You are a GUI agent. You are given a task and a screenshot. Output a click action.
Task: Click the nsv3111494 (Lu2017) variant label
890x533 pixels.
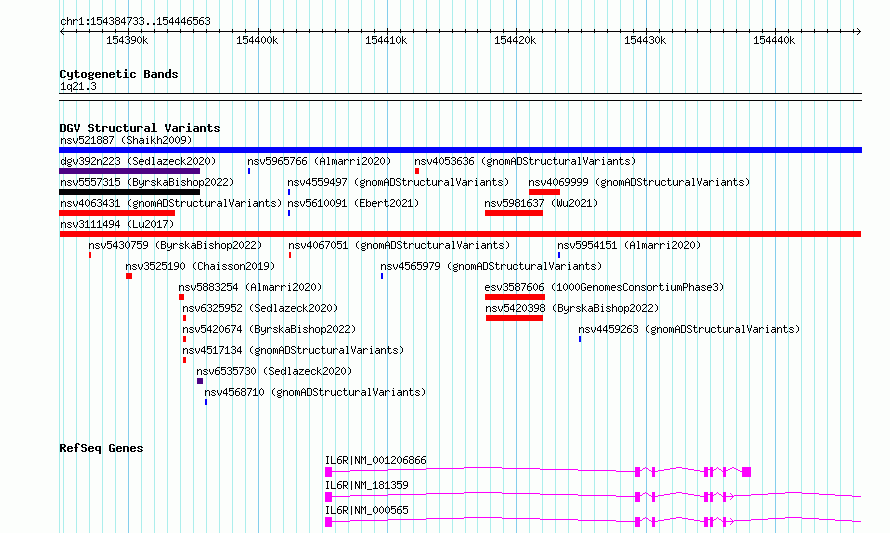click(x=117, y=224)
